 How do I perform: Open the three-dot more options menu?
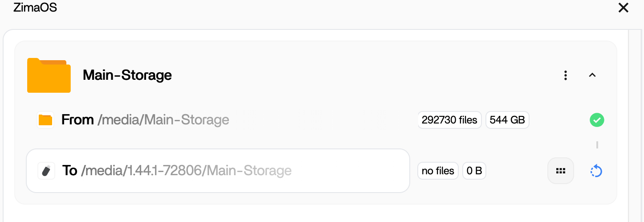point(565,75)
